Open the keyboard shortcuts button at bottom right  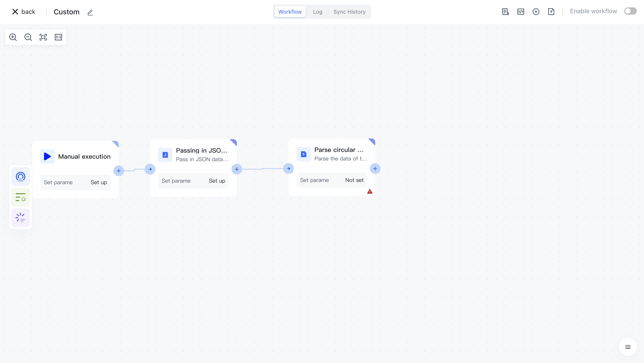627,347
